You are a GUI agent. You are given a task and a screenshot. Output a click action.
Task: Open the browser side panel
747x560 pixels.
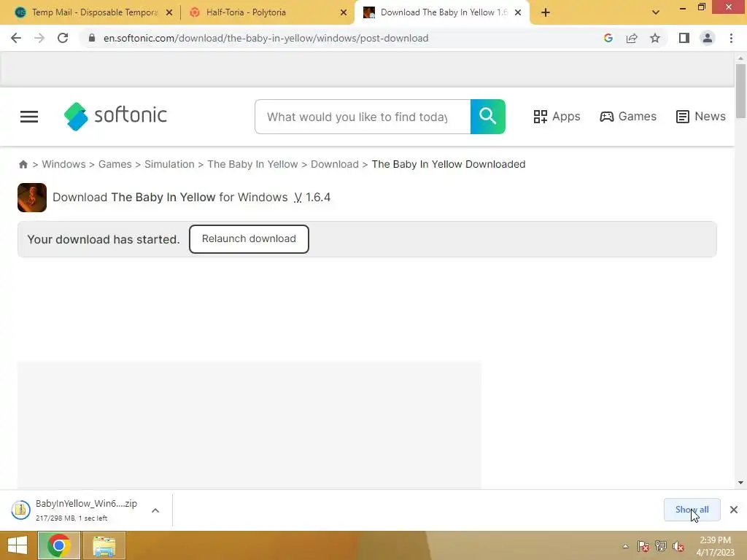684,38
